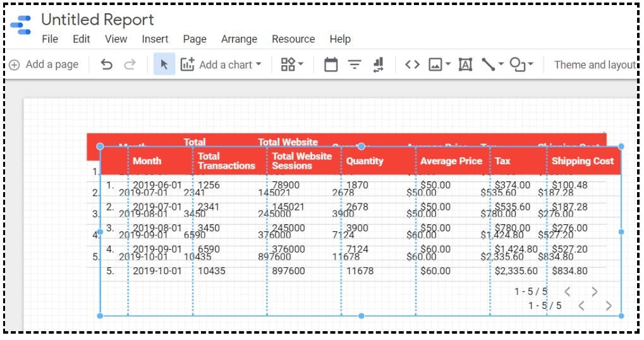Open the File menu

point(50,39)
